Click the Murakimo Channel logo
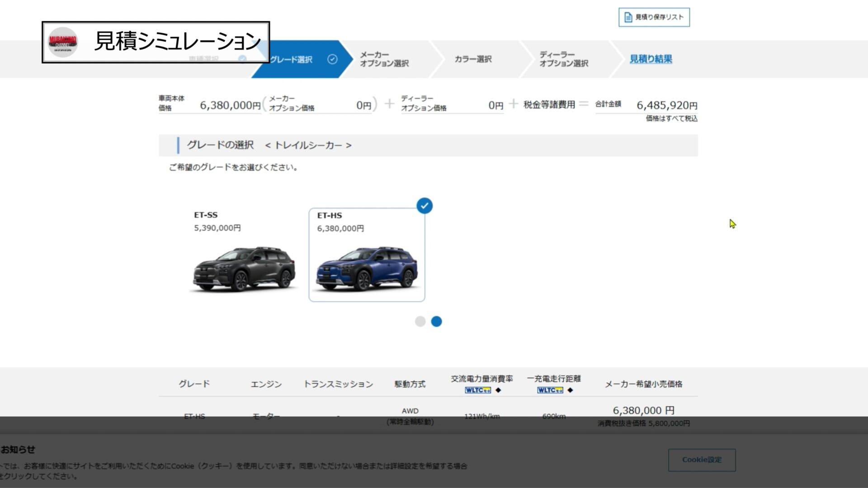Viewport: 868px width, 488px height. [x=63, y=42]
